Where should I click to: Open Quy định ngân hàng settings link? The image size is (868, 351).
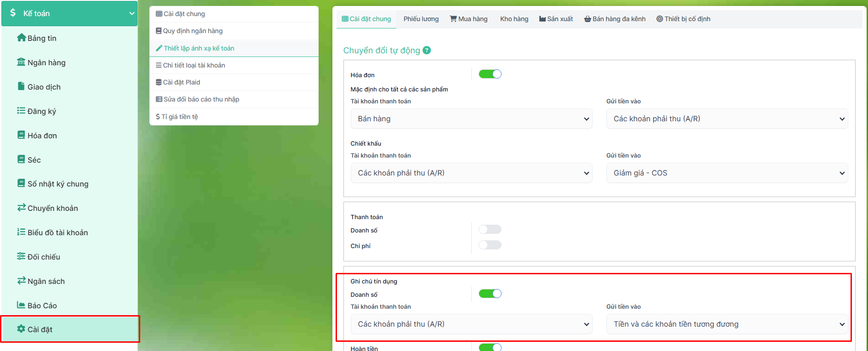click(193, 31)
